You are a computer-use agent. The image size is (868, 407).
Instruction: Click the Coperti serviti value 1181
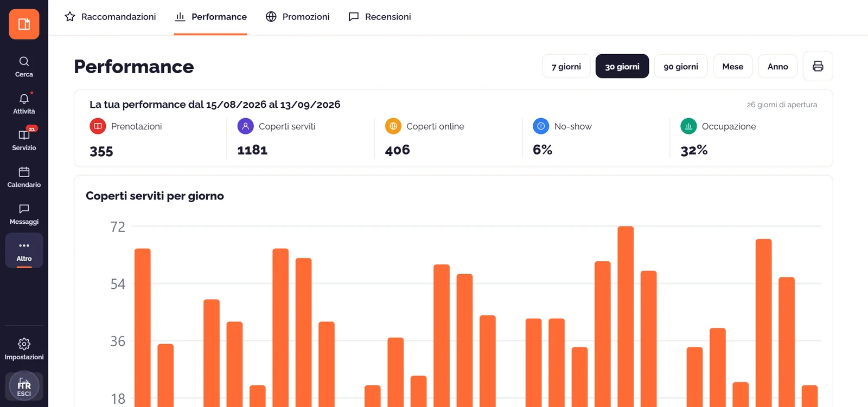[x=252, y=150]
